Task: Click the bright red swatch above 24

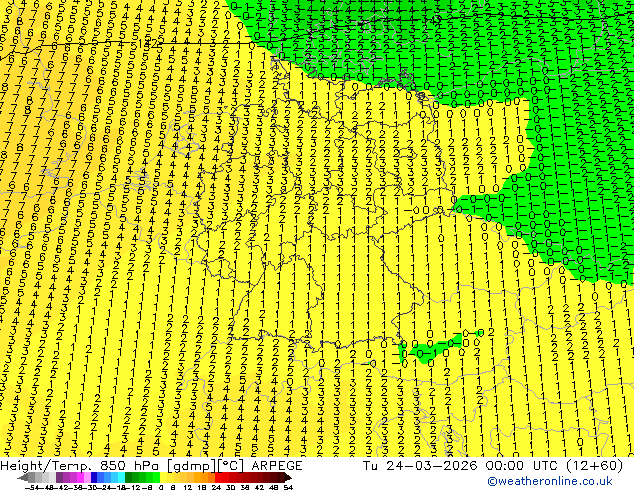Action: [x=218, y=478]
